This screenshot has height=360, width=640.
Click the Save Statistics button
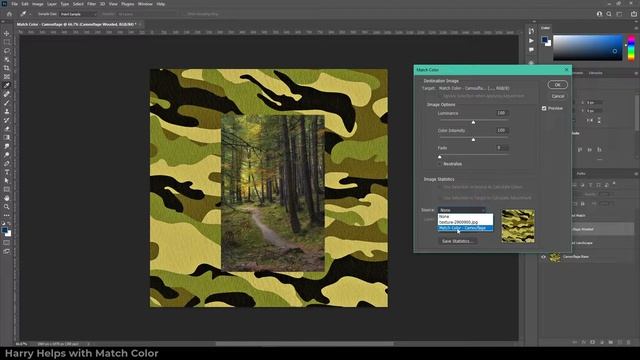coord(458,241)
